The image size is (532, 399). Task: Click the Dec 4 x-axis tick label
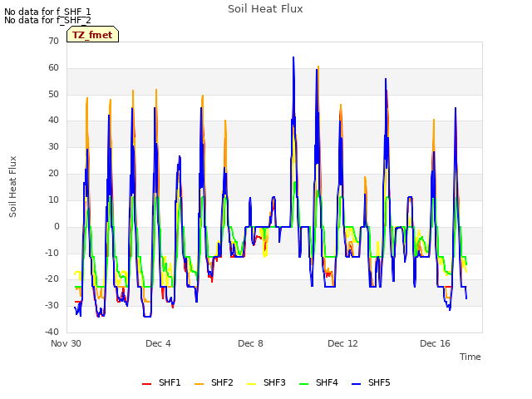158,343
